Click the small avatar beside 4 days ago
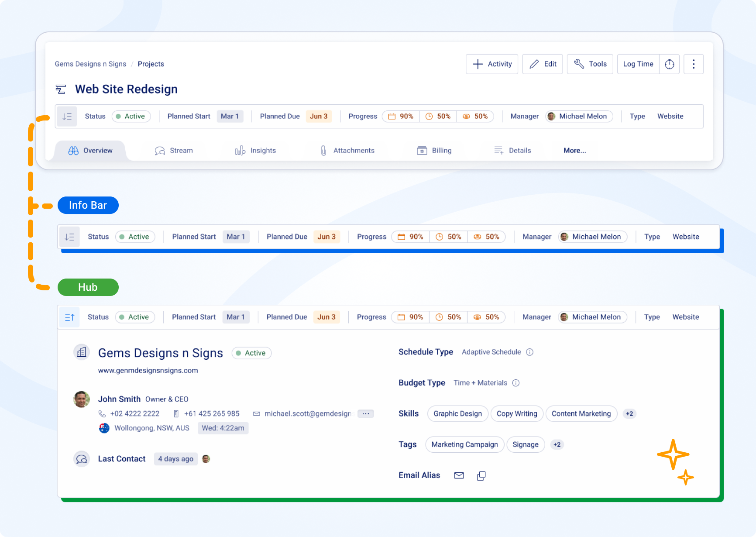The image size is (756, 537). pyautogui.click(x=206, y=459)
